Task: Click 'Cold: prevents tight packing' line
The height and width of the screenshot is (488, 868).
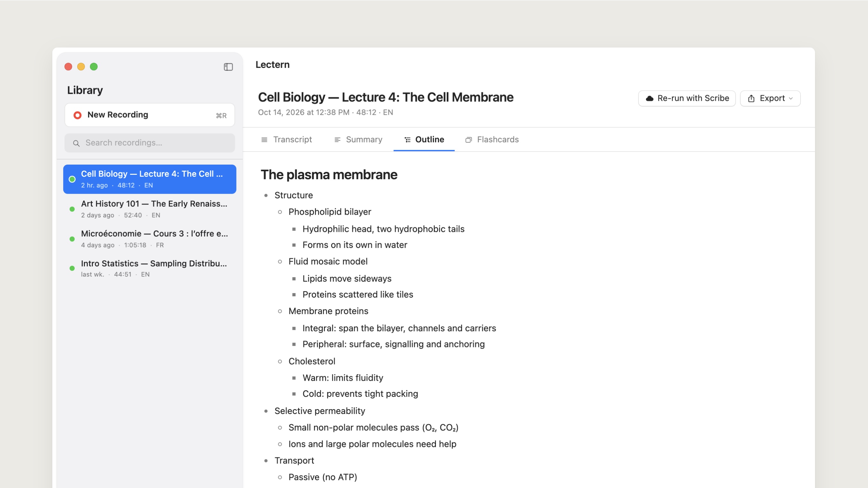Action: pos(360,394)
